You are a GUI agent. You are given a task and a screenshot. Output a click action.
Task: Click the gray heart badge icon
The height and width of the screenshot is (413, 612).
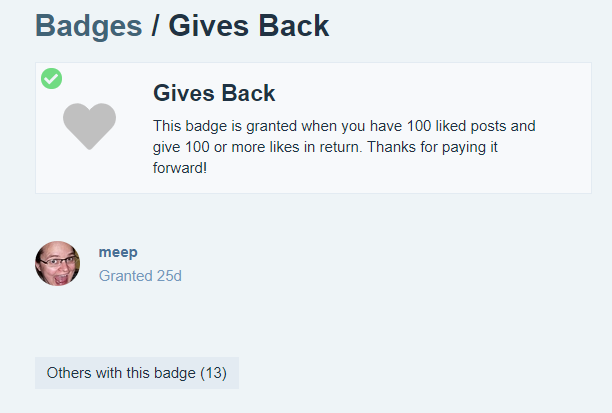[89, 126]
